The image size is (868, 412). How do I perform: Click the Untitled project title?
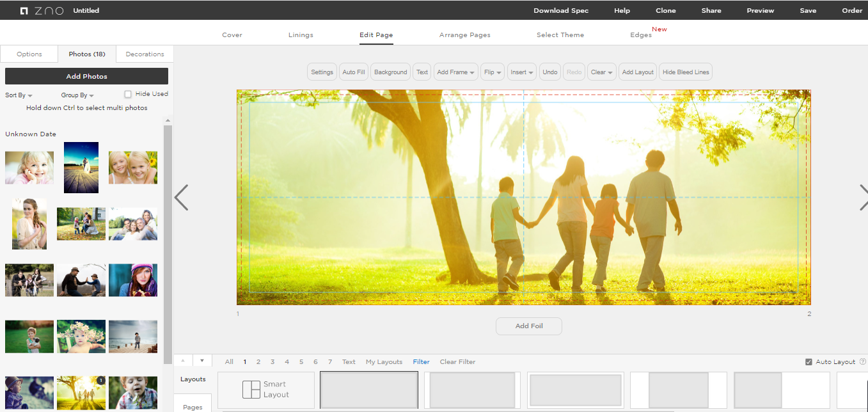(x=86, y=10)
